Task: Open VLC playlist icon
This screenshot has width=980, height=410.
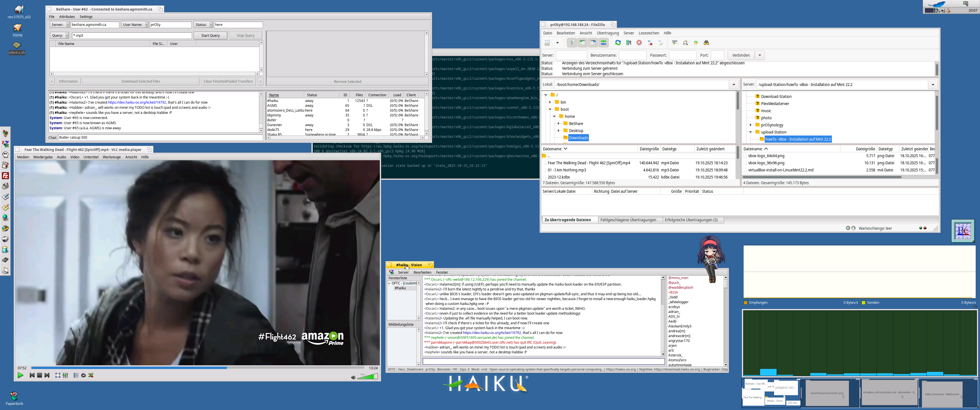Action: [76, 375]
